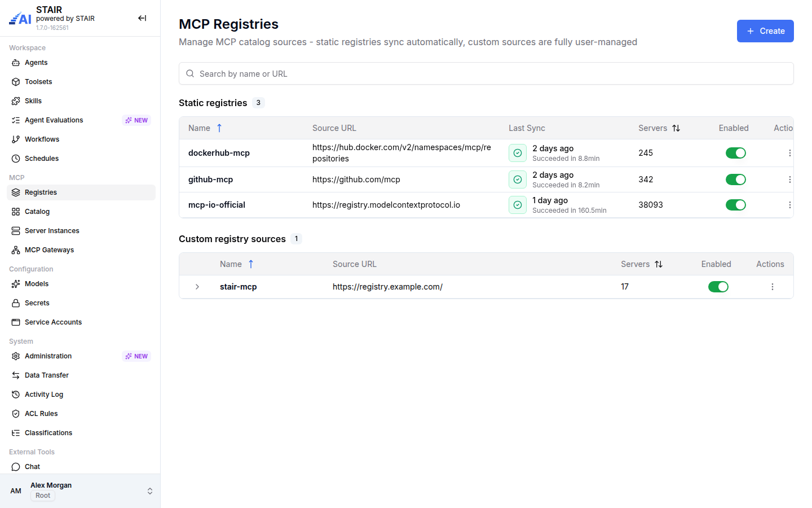
Task: Disable the mcp-io-official registry toggle
Action: pyautogui.click(x=735, y=205)
